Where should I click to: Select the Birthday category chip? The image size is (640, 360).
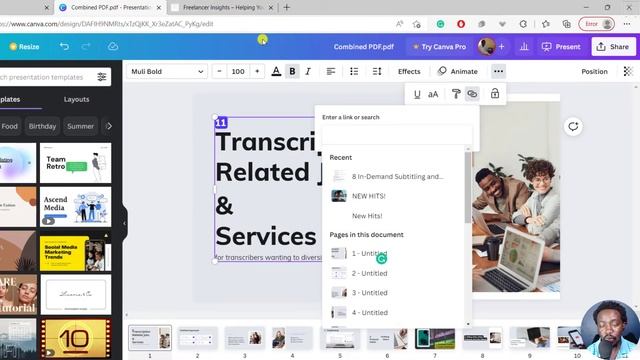[42, 126]
